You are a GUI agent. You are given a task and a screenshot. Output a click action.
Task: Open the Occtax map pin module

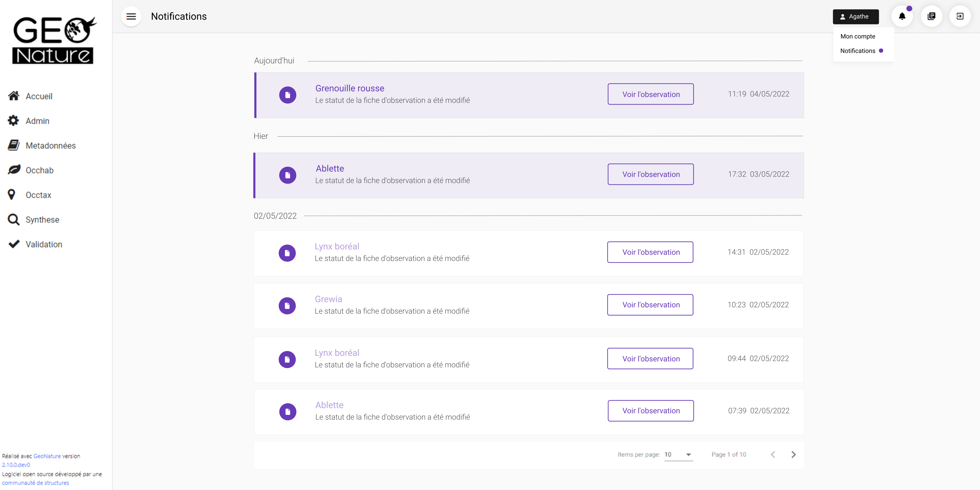coord(38,195)
